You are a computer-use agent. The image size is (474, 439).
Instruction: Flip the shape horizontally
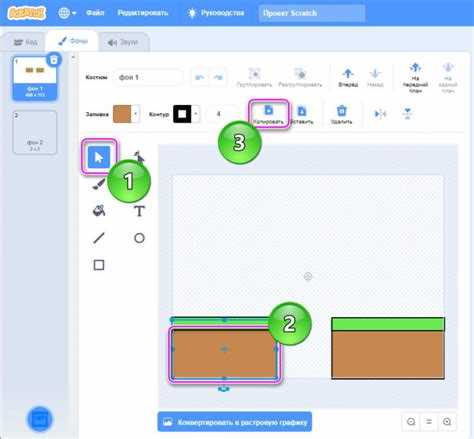point(380,114)
